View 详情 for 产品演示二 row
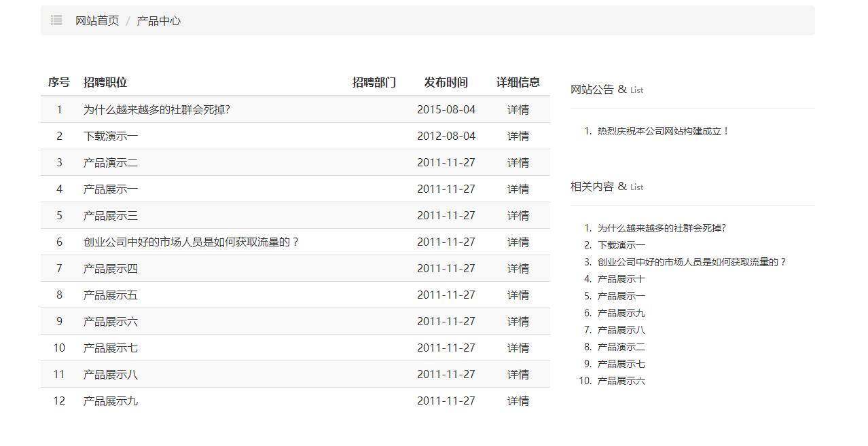 (518, 162)
